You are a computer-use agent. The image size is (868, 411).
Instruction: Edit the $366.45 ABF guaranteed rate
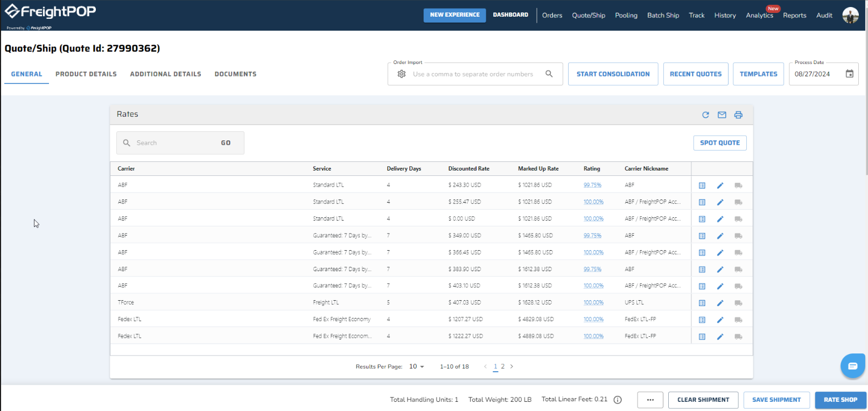tap(720, 252)
